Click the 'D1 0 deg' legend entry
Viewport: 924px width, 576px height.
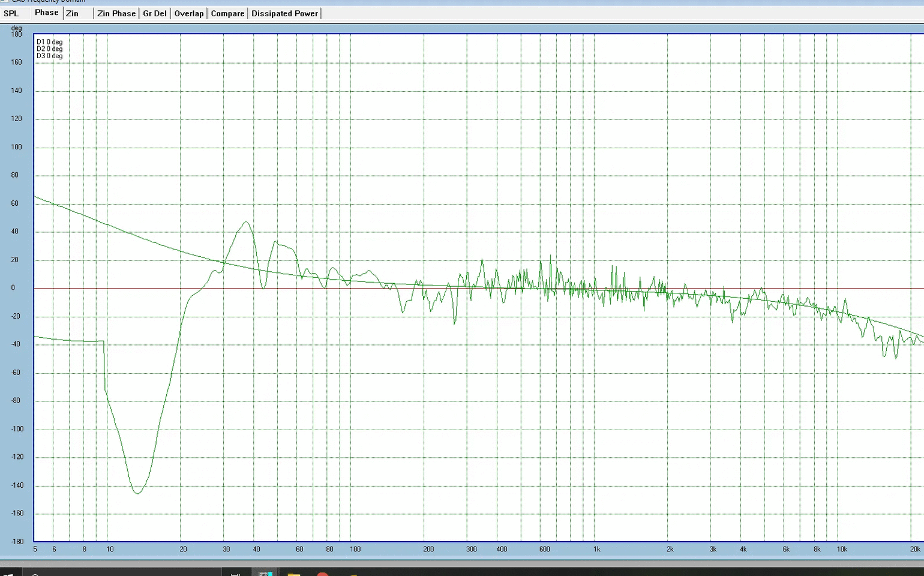point(49,42)
